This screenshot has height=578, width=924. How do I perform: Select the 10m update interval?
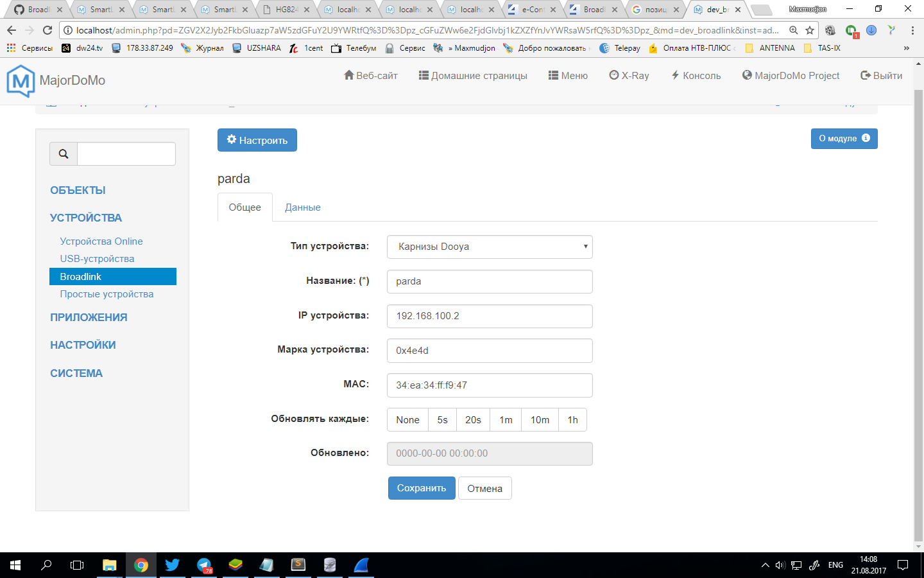point(540,420)
